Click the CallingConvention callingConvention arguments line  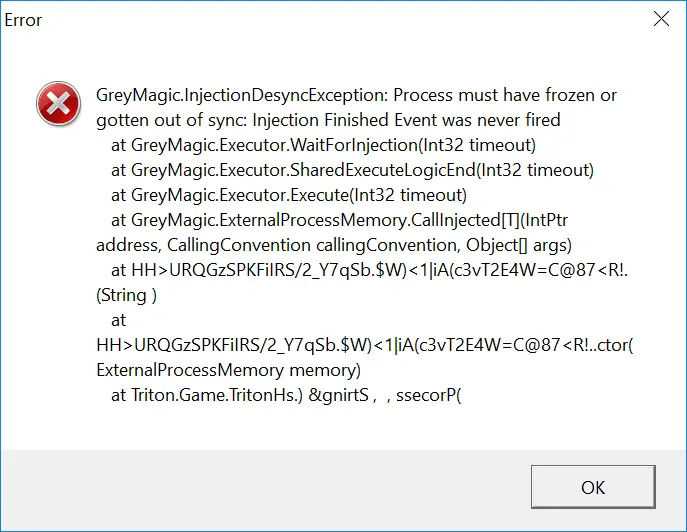[x=334, y=245]
